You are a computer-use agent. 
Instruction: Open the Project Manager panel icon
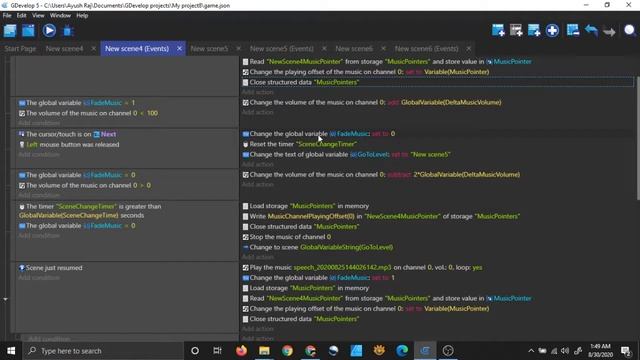click(x=10, y=31)
